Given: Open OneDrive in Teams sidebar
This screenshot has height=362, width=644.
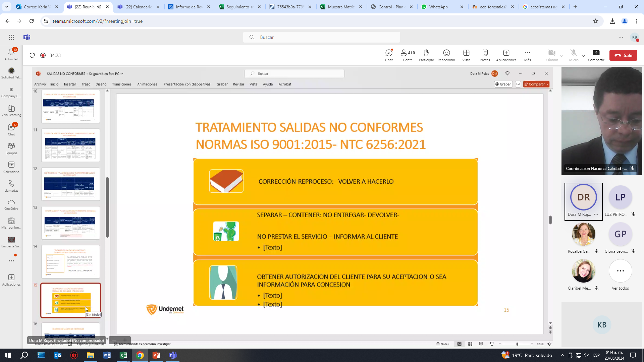Looking at the screenshot, I should (11, 204).
